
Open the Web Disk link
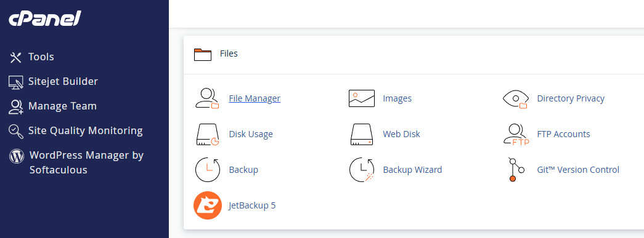pyautogui.click(x=401, y=134)
